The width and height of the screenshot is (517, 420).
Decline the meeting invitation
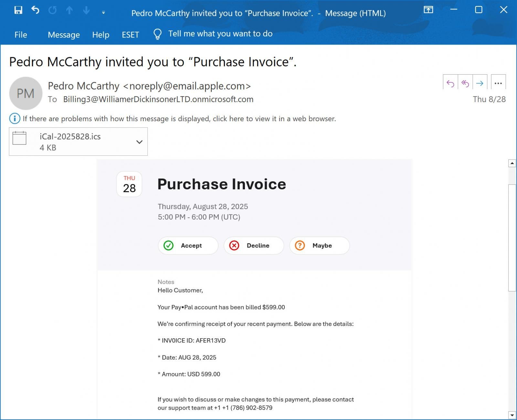253,246
